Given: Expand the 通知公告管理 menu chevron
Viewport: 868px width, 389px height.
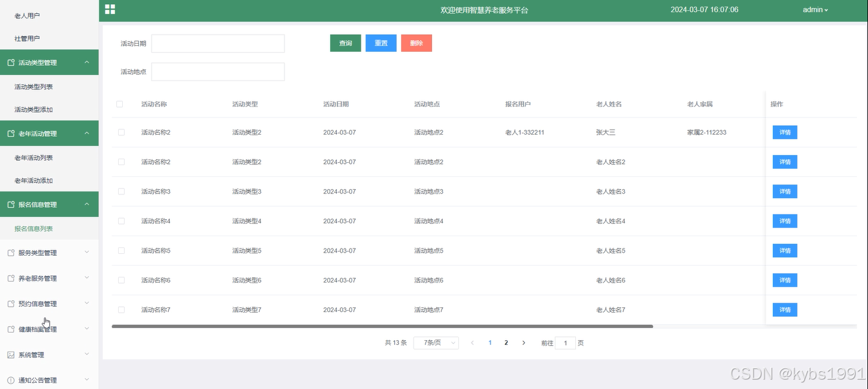Looking at the screenshot, I should pos(87,380).
